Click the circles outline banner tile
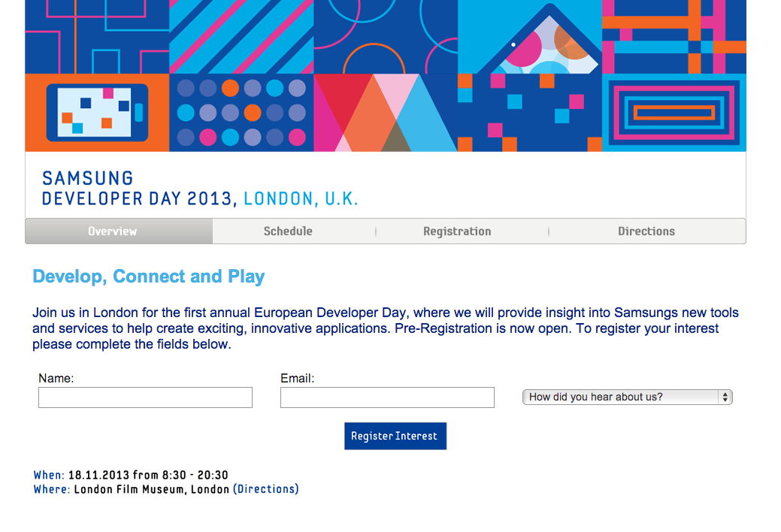This screenshot has width=781, height=532. click(386, 37)
